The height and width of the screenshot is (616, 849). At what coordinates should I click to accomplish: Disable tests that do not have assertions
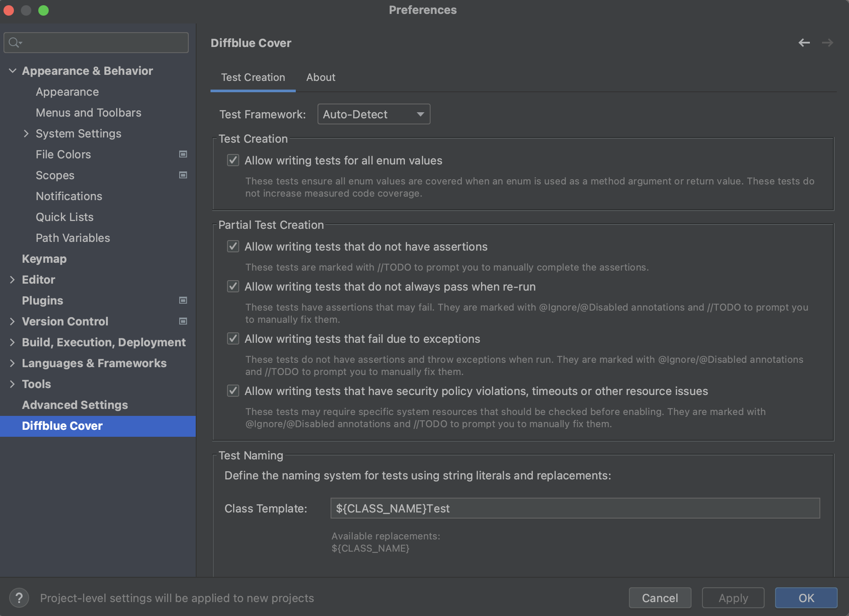point(233,247)
